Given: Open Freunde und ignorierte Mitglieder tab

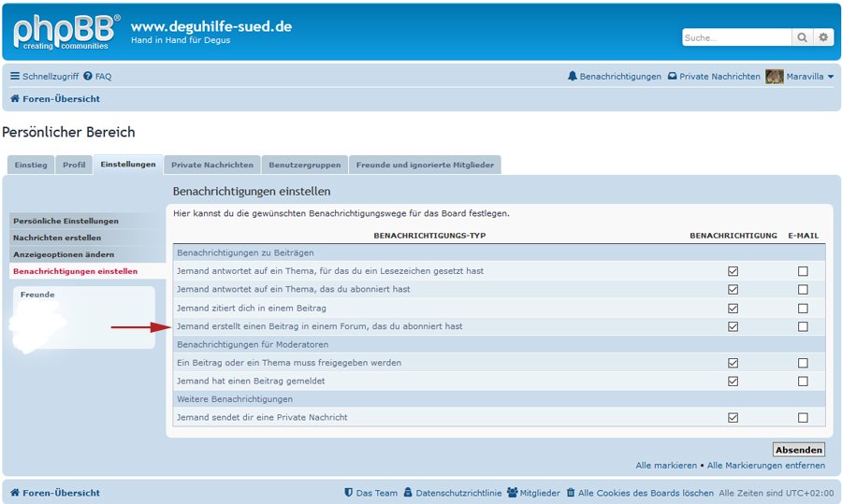Looking at the screenshot, I should pos(425,165).
